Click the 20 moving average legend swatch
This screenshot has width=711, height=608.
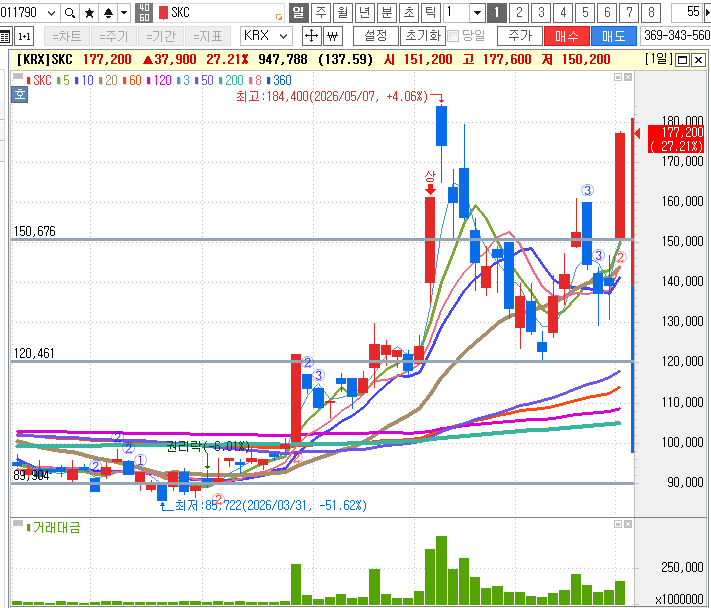tap(101, 81)
